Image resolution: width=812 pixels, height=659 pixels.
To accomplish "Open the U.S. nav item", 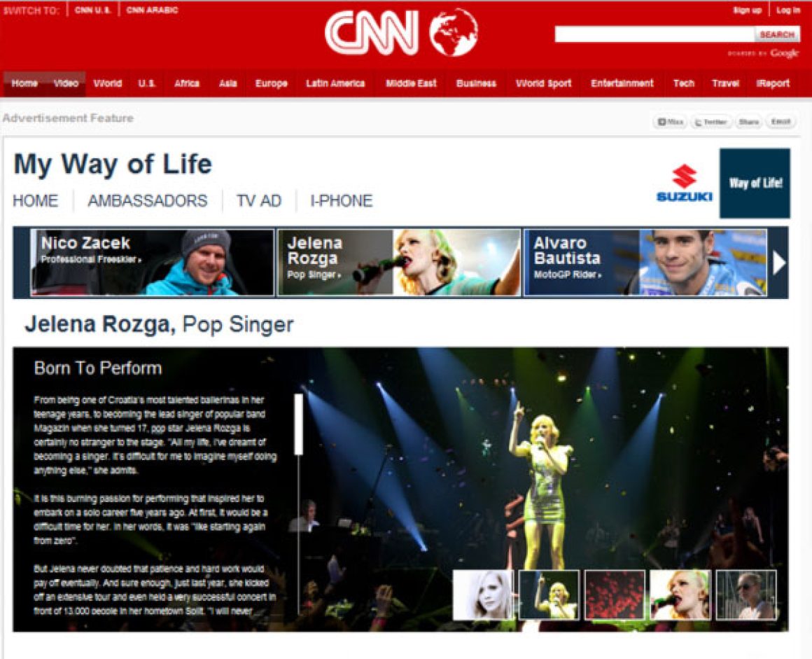I will point(146,83).
